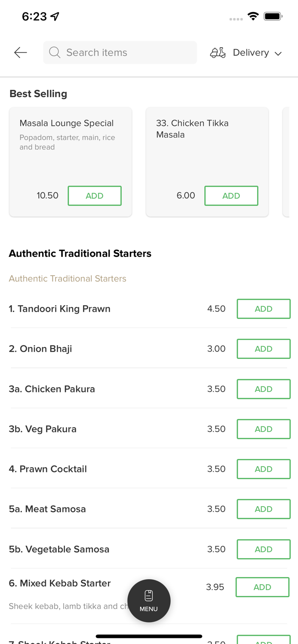
Task: Add Prawn Cocktail to order
Action: (x=263, y=469)
